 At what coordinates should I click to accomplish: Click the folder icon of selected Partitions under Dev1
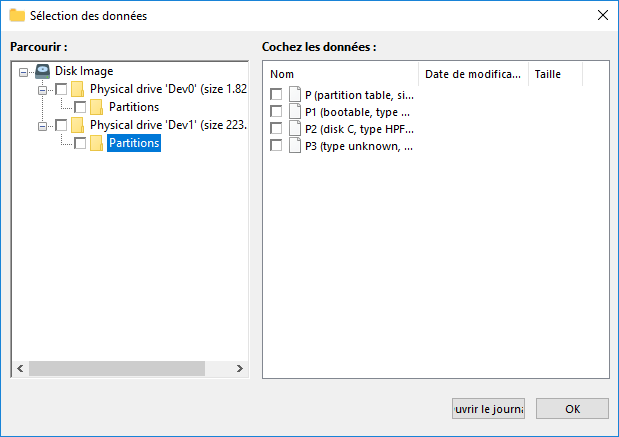coord(96,143)
